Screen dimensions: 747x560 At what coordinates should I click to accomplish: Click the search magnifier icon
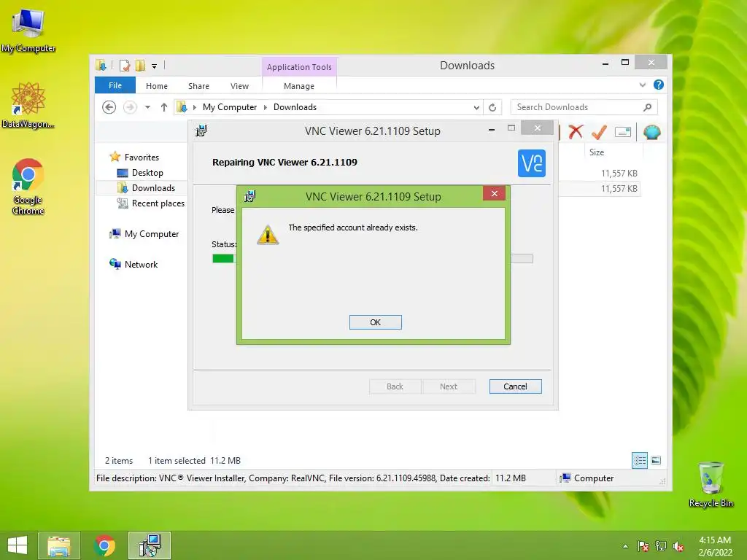pyautogui.click(x=647, y=107)
